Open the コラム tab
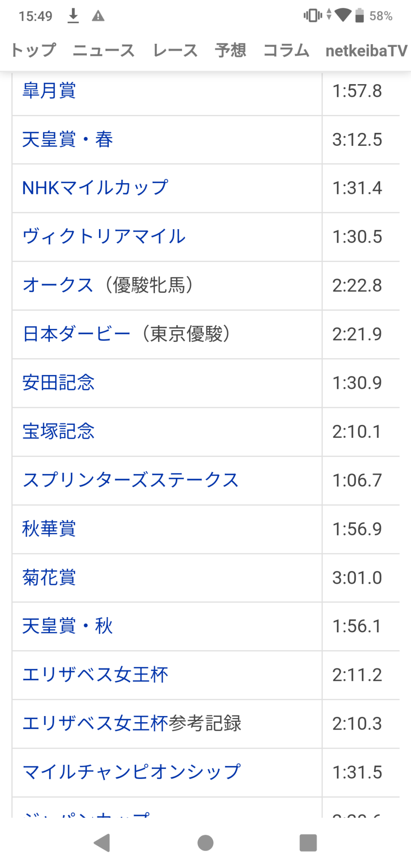 (286, 50)
